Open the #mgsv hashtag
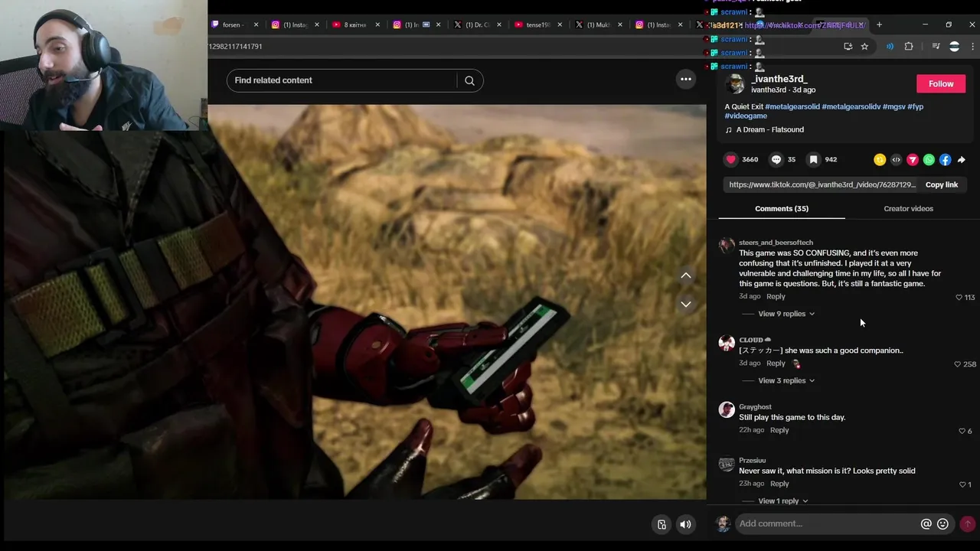This screenshot has width=980, height=551. pos(893,106)
